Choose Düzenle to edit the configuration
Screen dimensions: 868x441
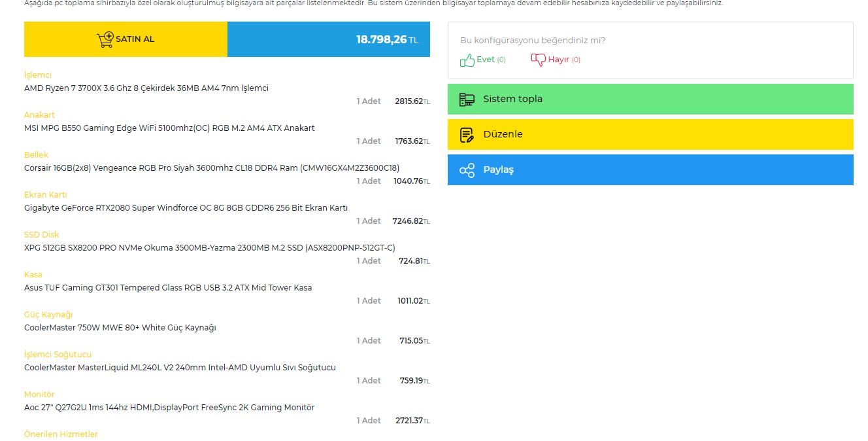pyautogui.click(x=650, y=134)
